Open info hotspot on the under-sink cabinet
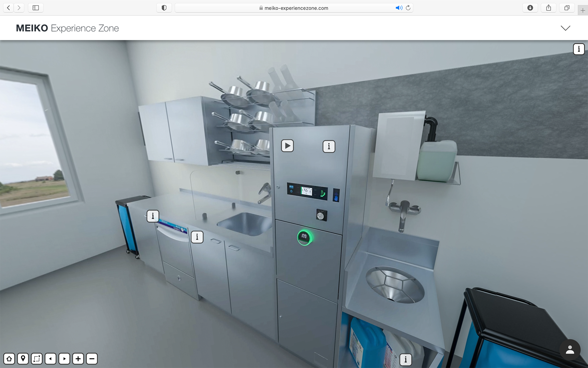Screen dimensions: 588x368 point(197,237)
